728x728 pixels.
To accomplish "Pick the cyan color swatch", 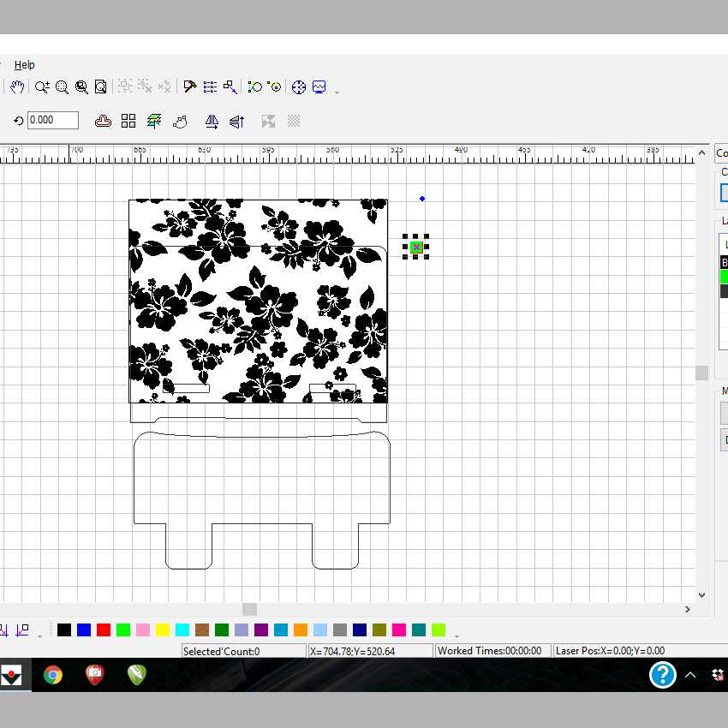I will point(182,630).
